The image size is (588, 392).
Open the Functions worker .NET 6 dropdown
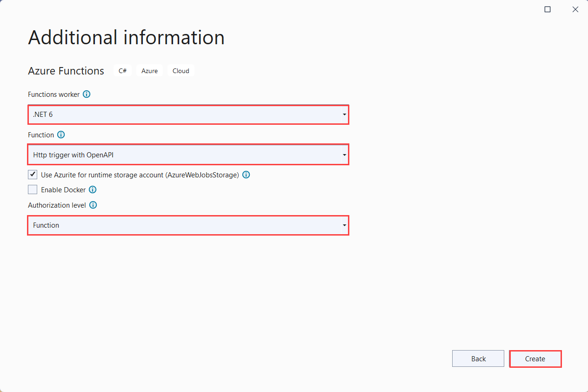click(188, 115)
